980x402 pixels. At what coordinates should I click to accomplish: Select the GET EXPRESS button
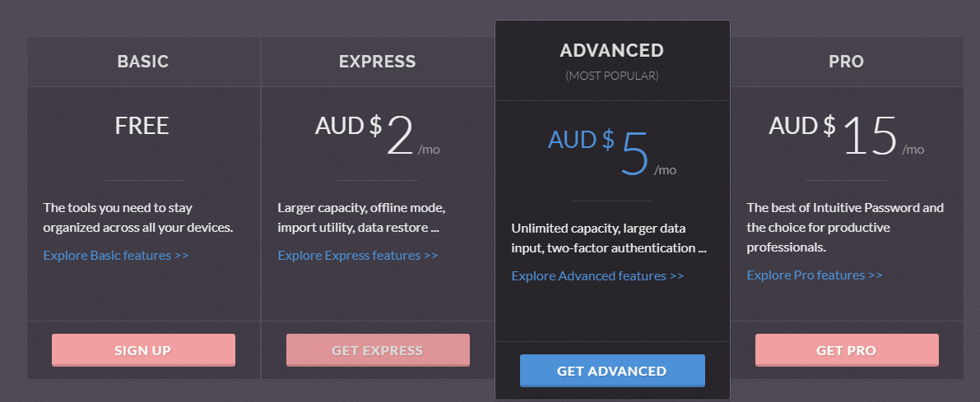click(x=378, y=350)
